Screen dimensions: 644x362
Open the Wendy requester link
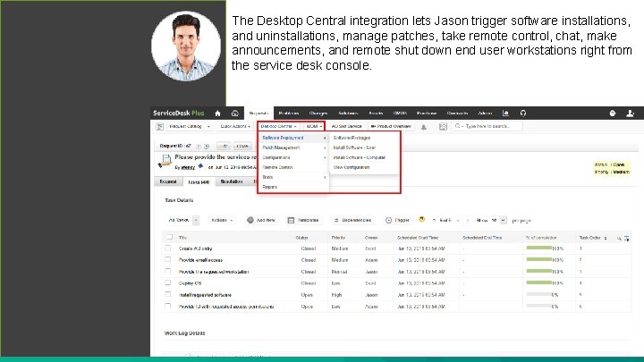click(x=188, y=167)
